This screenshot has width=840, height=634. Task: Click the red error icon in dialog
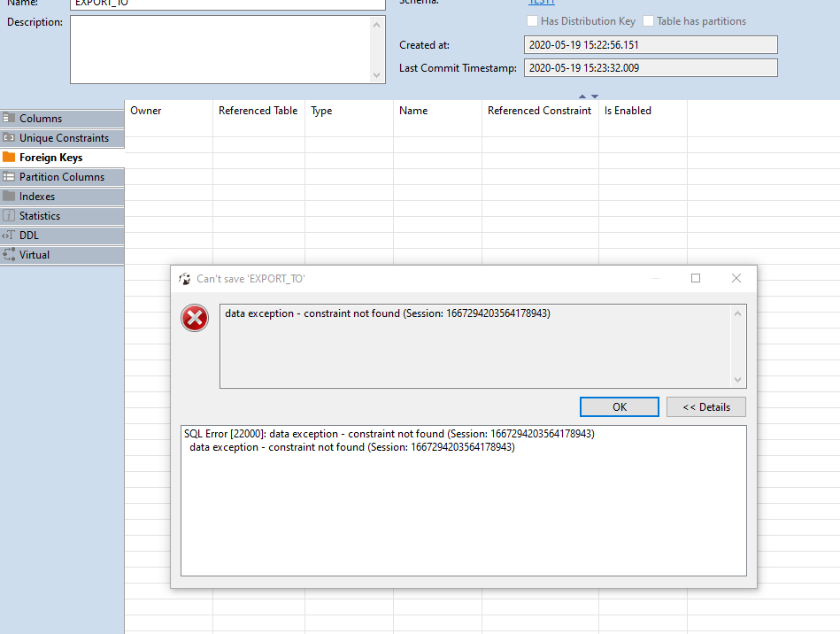pos(195,319)
